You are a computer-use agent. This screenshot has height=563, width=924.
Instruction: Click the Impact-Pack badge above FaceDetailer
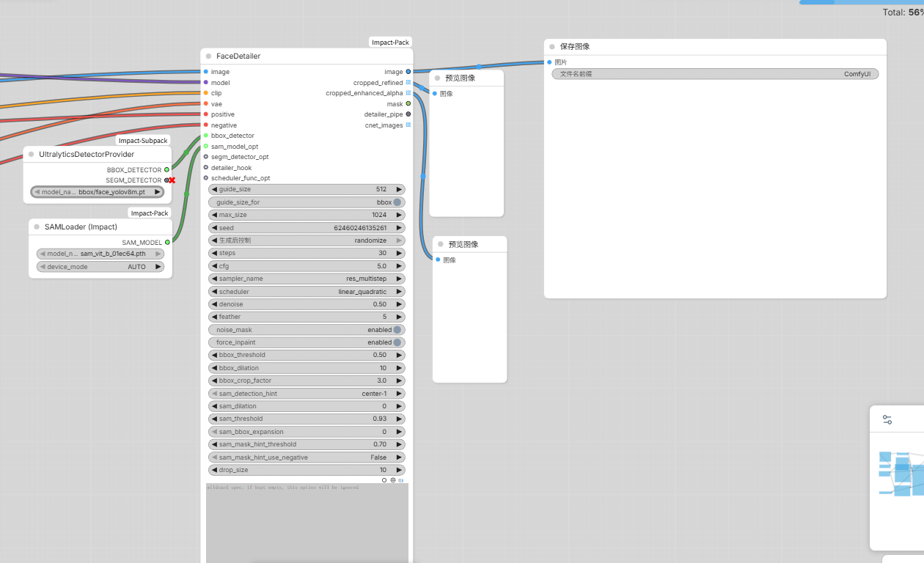pyautogui.click(x=390, y=43)
